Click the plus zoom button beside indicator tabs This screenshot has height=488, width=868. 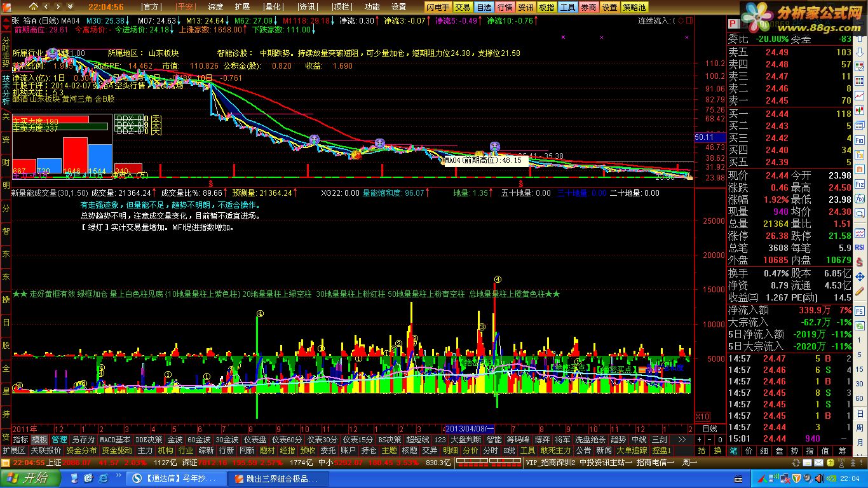[x=699, y=439]
